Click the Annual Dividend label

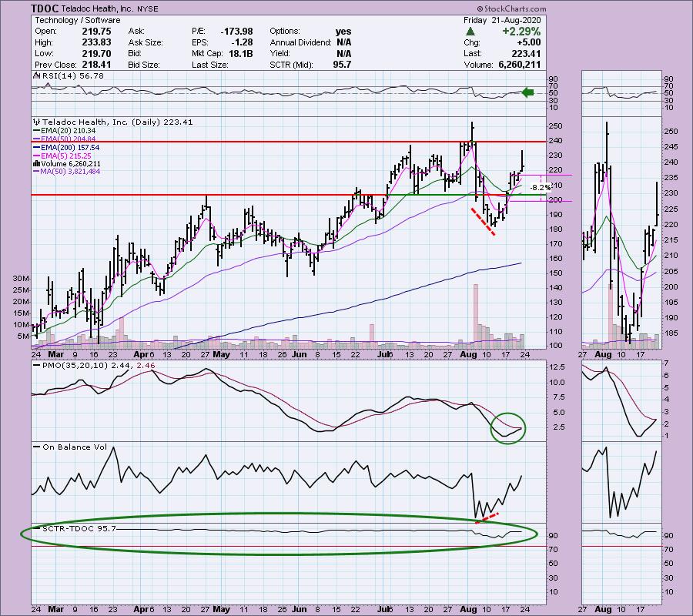coord(300,42)
